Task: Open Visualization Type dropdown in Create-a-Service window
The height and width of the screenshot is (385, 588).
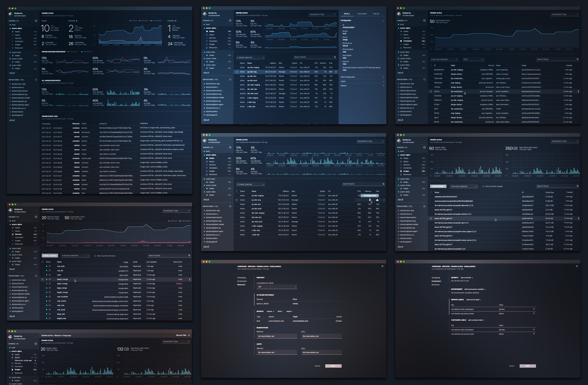Action: (176, 211)
